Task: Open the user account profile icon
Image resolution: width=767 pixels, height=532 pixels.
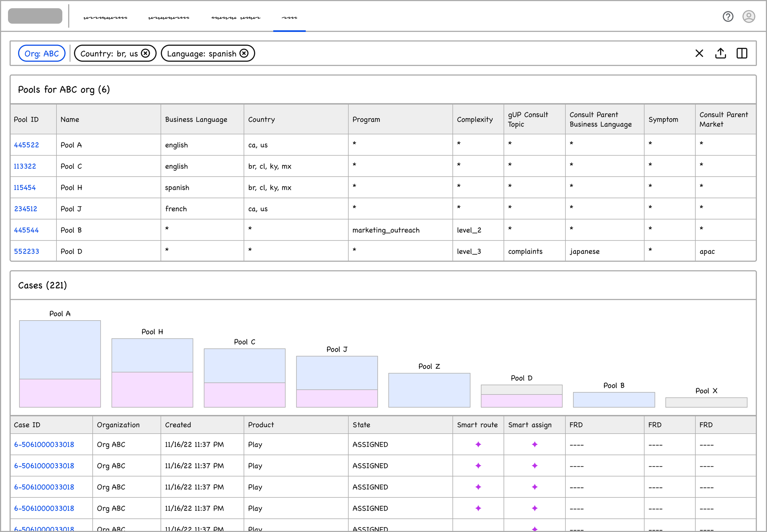Action: pyautogui.click(x=748, y=16)
